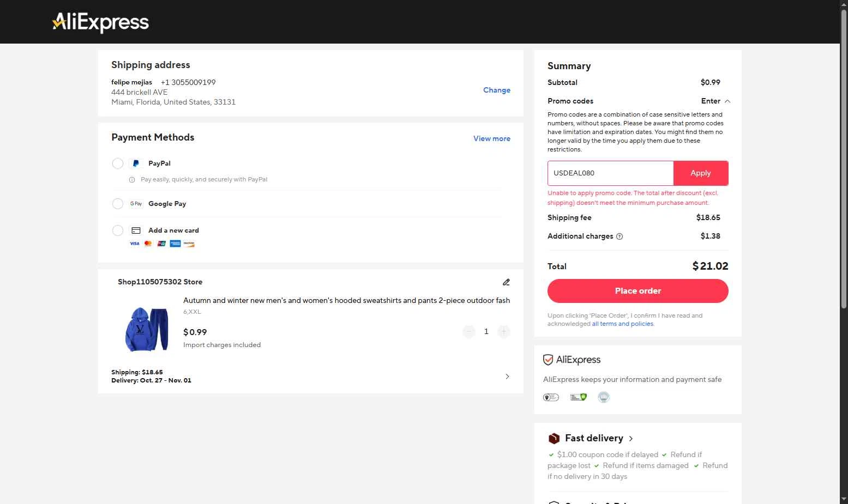848x504 pixels.
Task: Collapse the Promo codes section
Action: click(x=715, y=101)
